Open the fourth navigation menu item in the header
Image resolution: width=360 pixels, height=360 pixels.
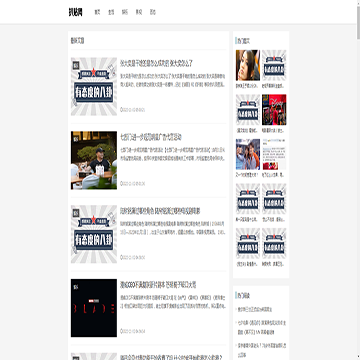139,12
